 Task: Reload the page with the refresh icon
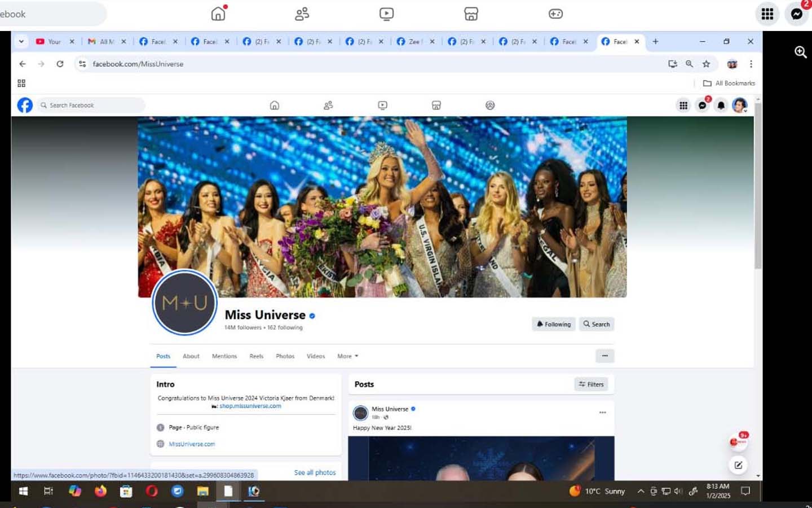(x=60, y=64)
